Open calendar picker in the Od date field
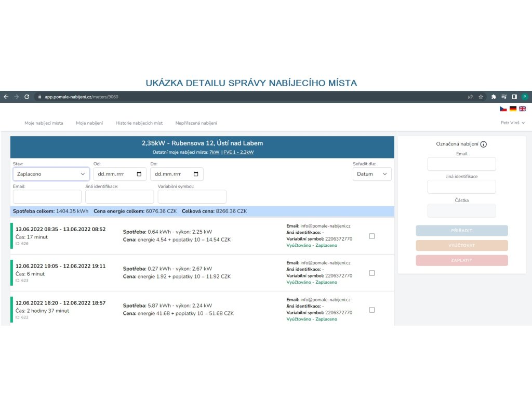Viewport: 532px width, 399px height. 139,174
